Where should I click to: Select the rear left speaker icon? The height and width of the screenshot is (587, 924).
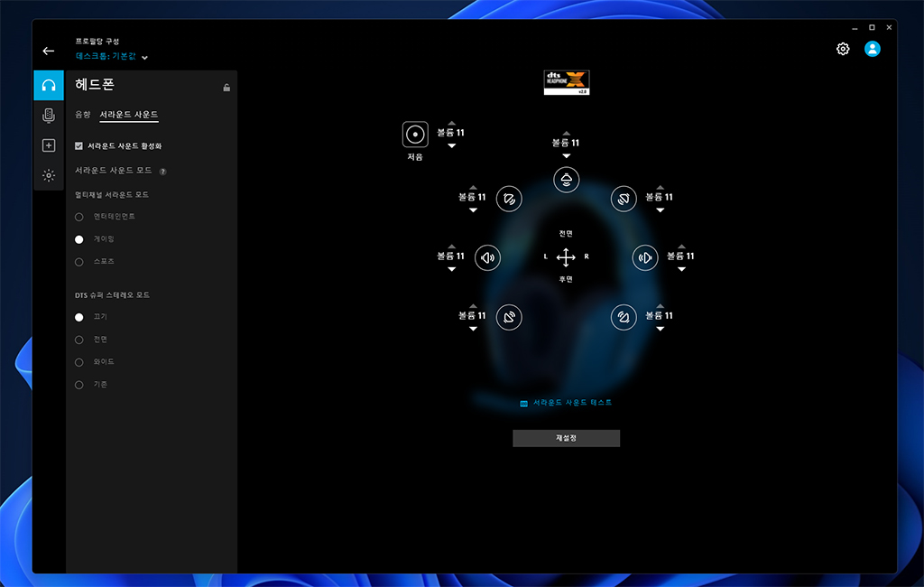tap(509, 317)
